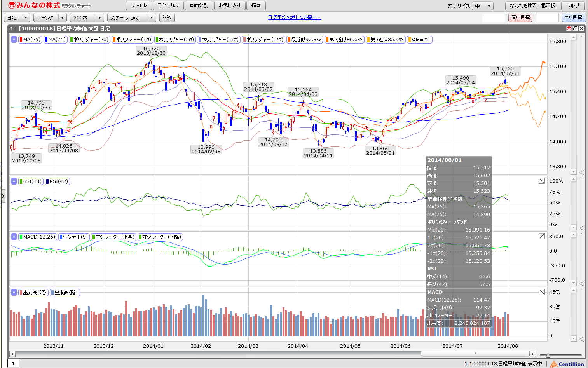
Task: Open the ファイル menu
Action: [x=139, y=5]
